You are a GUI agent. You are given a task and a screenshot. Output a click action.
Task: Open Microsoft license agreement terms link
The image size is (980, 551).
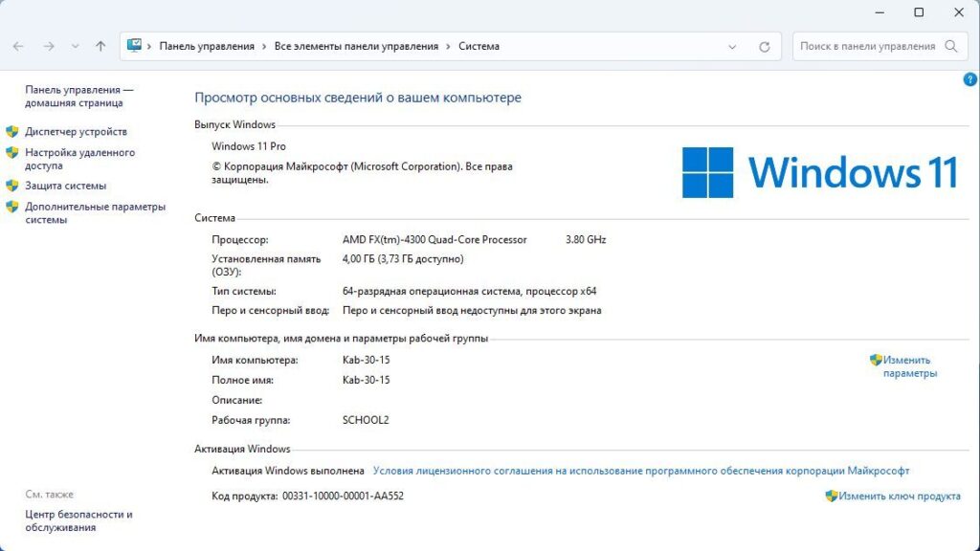640,471
